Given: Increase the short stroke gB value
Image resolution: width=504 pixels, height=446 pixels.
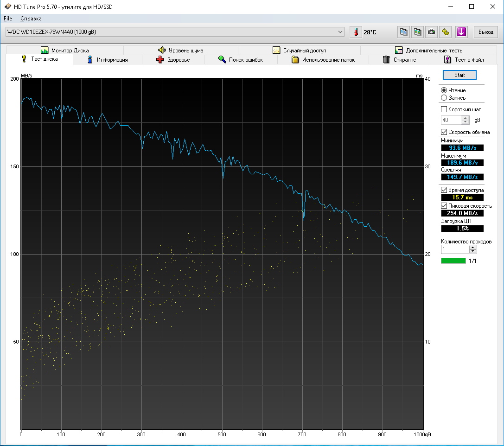Looking at the screenshot, I should [465, 118].
